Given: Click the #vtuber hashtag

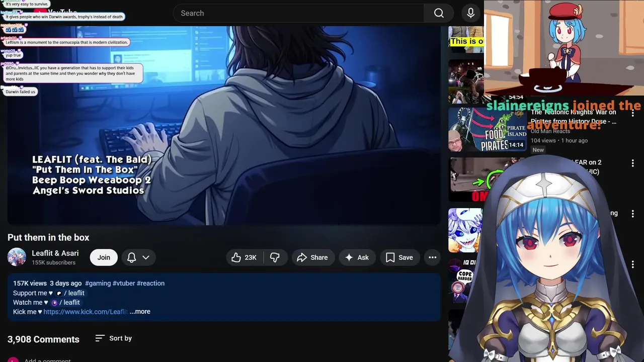Looking at the screenshot, I should click(124, 283).
